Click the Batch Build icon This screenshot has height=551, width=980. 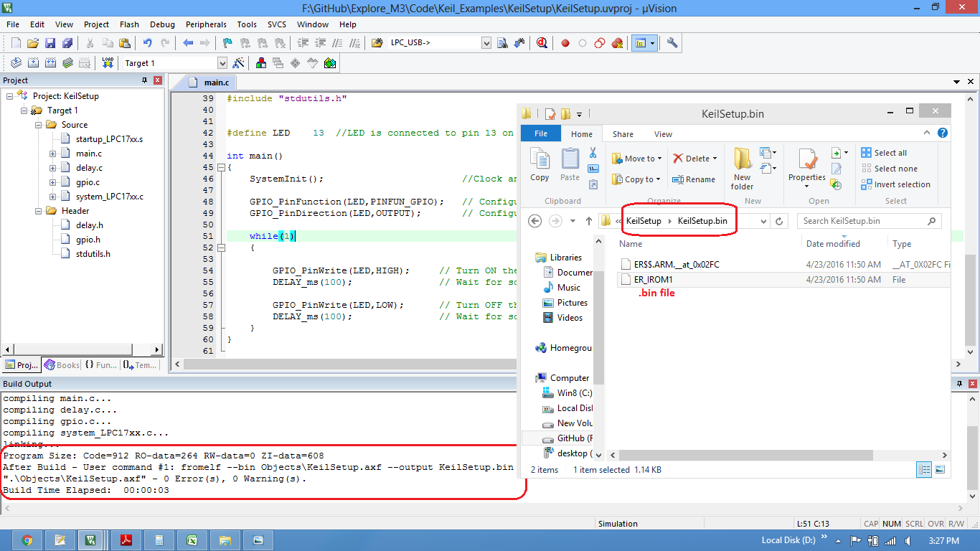click(x=67, y=63)
